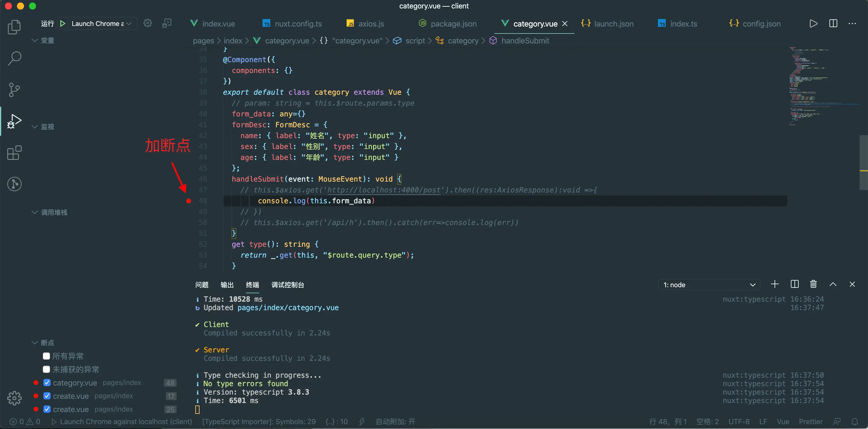Enable the 所有异常 breakpoint checkbox
868x429 pixels.
pyautogui.click(x=46, y=356)
